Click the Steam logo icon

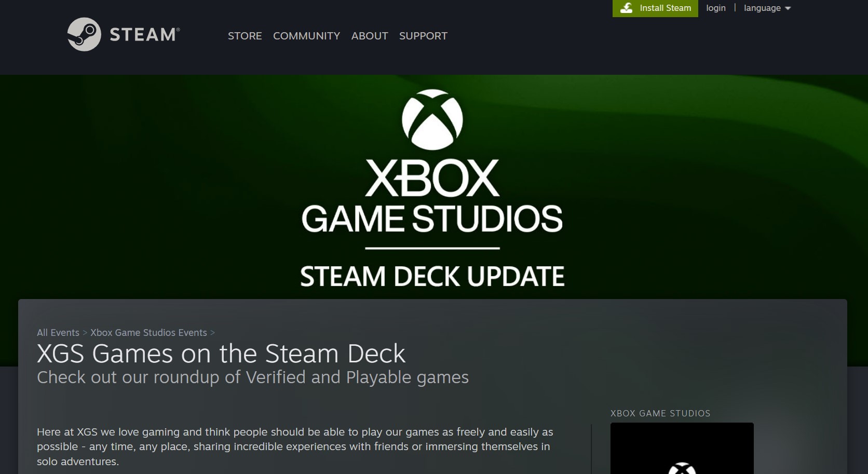tap(84, 34)
